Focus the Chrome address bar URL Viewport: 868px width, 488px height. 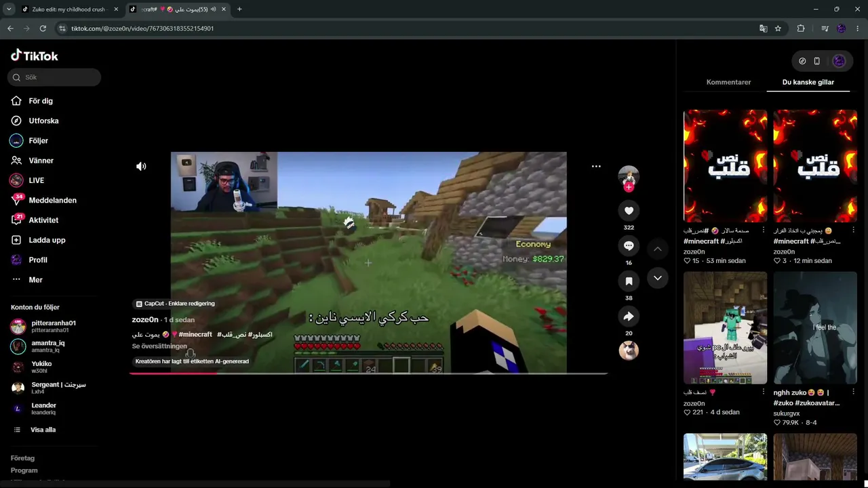[142, 28]
